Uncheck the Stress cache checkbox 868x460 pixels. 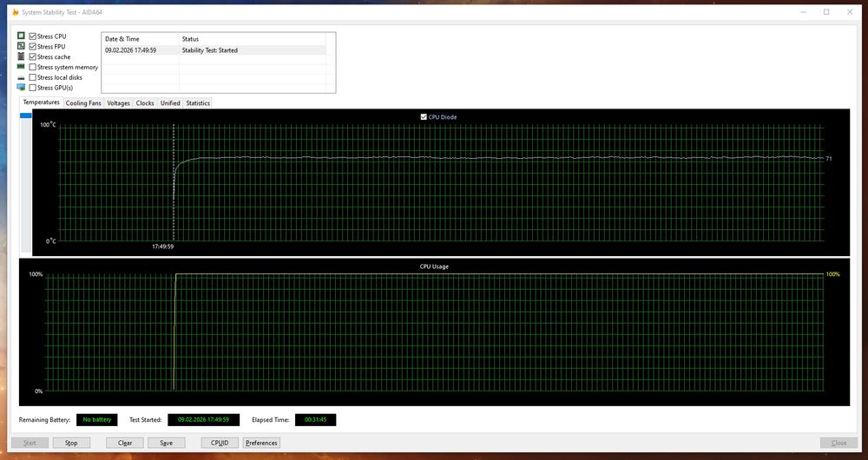[x=33, y=57]
